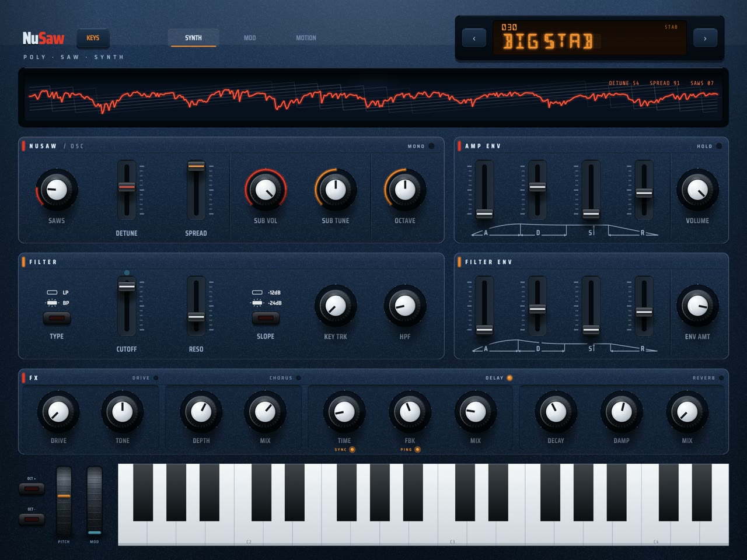This screenshot has height=560, width=747.
Task: Click the ENV AMT knob
Action: click(697, 306)
